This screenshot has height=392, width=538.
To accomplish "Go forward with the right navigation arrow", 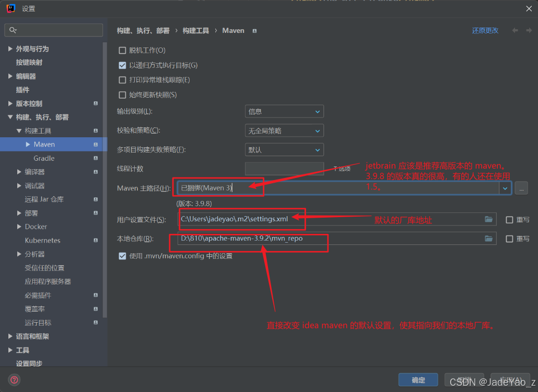I will (529, 30).
